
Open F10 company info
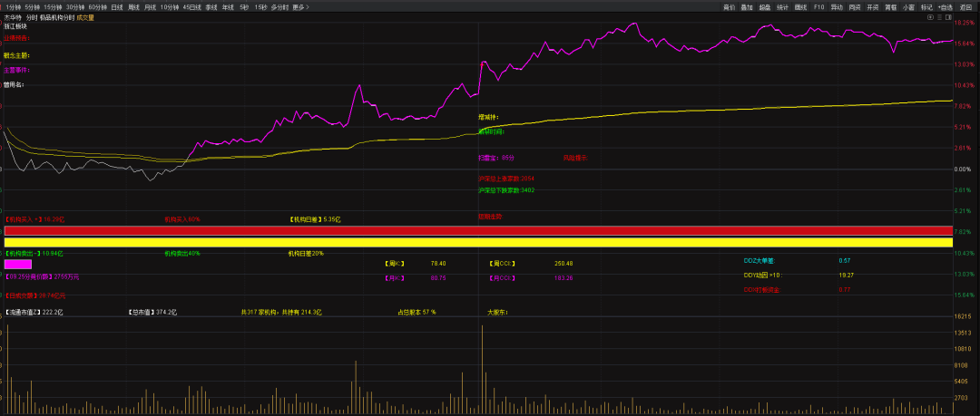tap(819, 6)
